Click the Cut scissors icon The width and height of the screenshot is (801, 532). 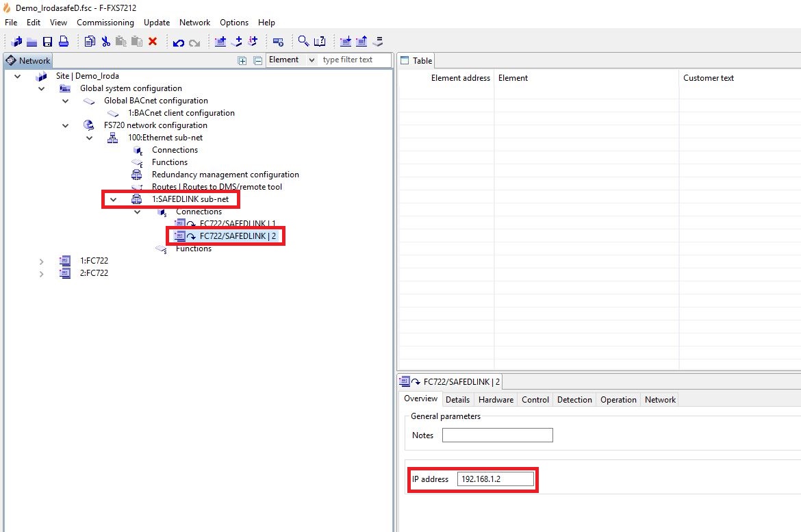(x=105, y=42)
